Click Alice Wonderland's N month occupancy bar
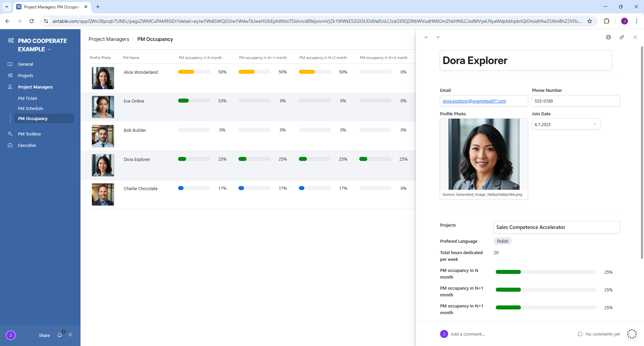The height and width of the screenshot is (346, 644). click(194, 72)
